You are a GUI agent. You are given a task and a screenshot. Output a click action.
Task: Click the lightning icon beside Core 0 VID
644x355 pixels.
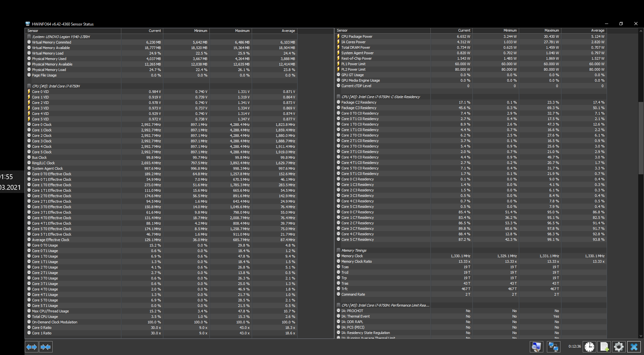click(29, 92)
